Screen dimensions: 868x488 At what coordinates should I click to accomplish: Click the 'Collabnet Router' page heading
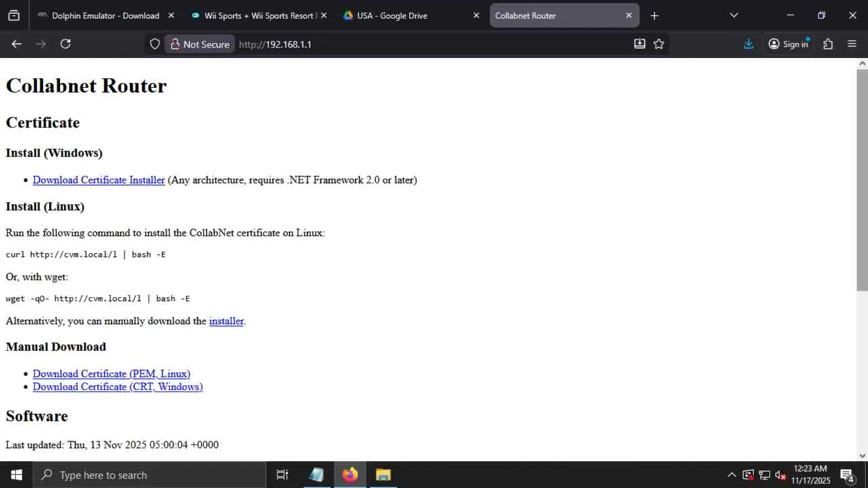tap(86, 85)
